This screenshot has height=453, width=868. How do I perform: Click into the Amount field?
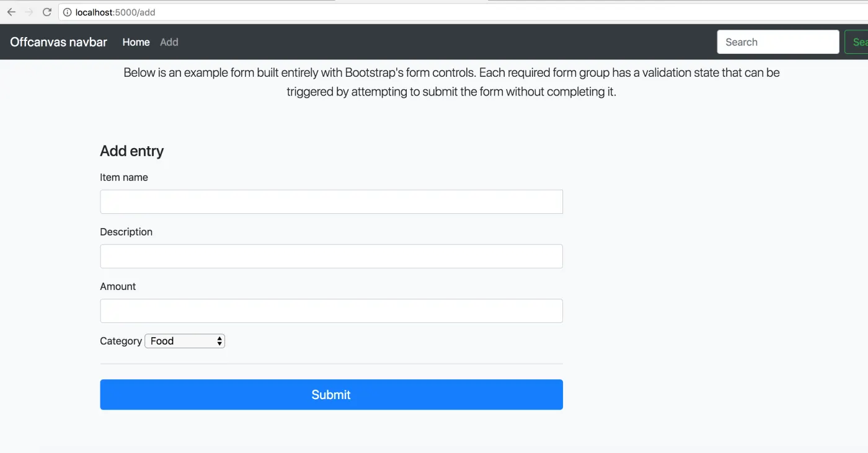tap(332, 311)
